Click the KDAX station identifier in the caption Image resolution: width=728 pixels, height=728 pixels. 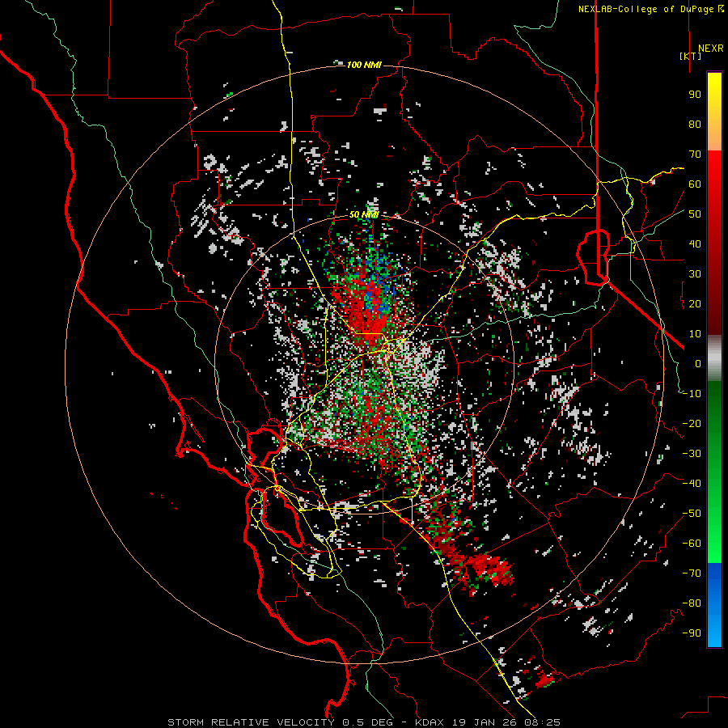tap(430, 722)
